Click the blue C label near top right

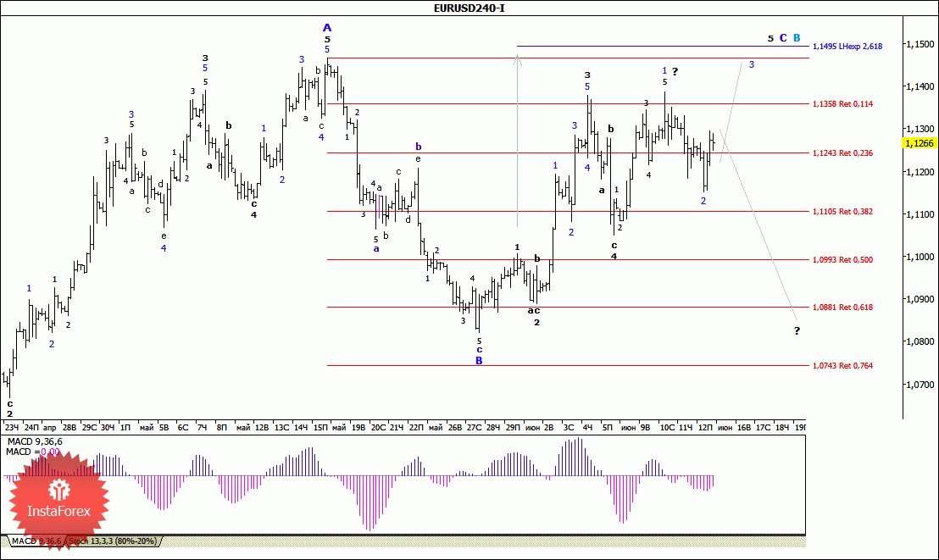click(783, 38)
